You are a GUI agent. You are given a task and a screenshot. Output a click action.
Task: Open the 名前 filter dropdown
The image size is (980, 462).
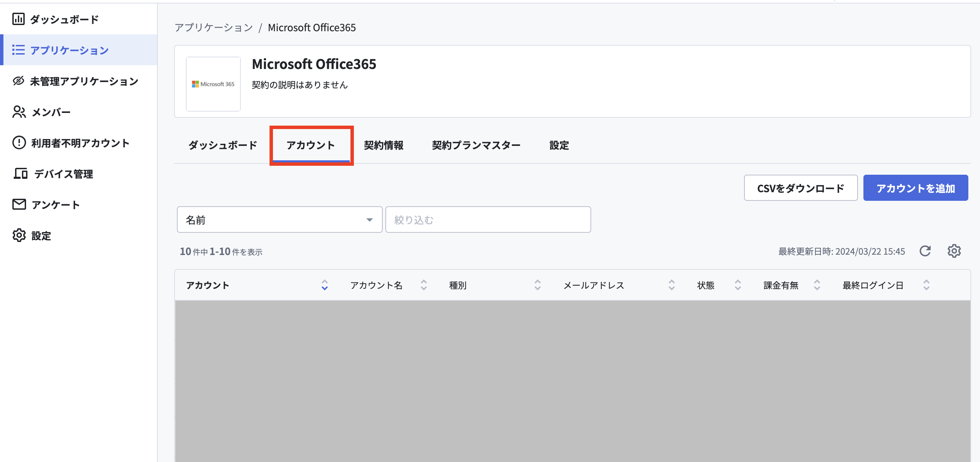(x=279, y=220)
